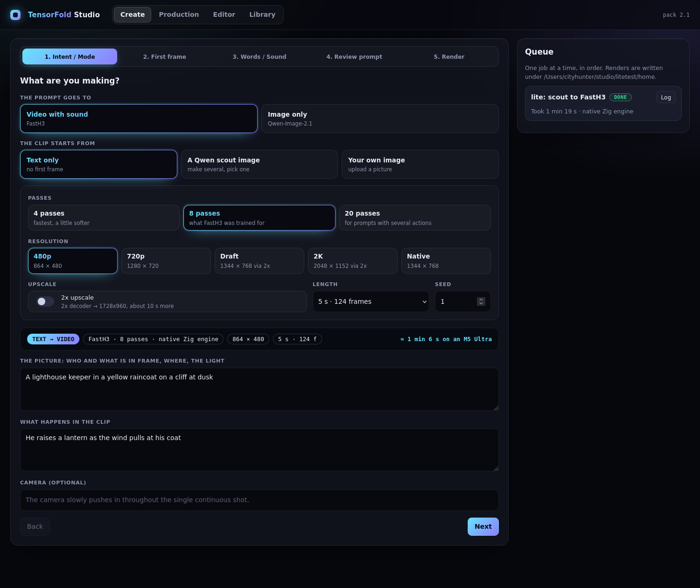Choose the Image only output mode

(380, 119)
